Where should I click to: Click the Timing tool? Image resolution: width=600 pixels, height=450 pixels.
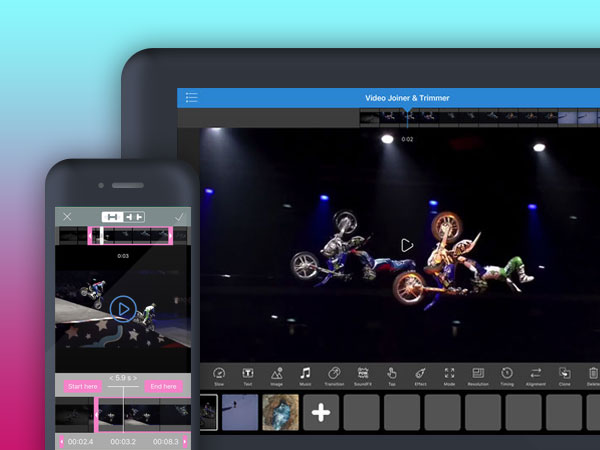(507, 374)
